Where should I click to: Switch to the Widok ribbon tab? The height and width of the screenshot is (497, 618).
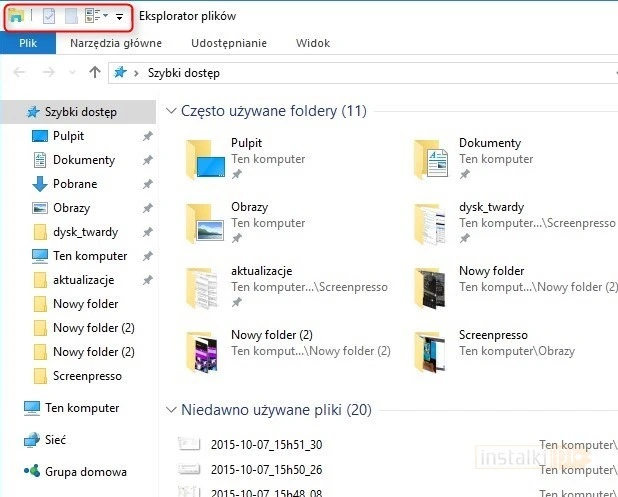point(313,43)
